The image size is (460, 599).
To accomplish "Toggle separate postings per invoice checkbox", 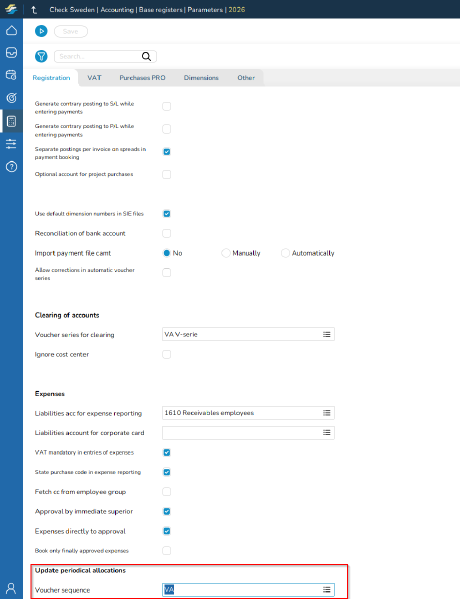I will [167, 152].
